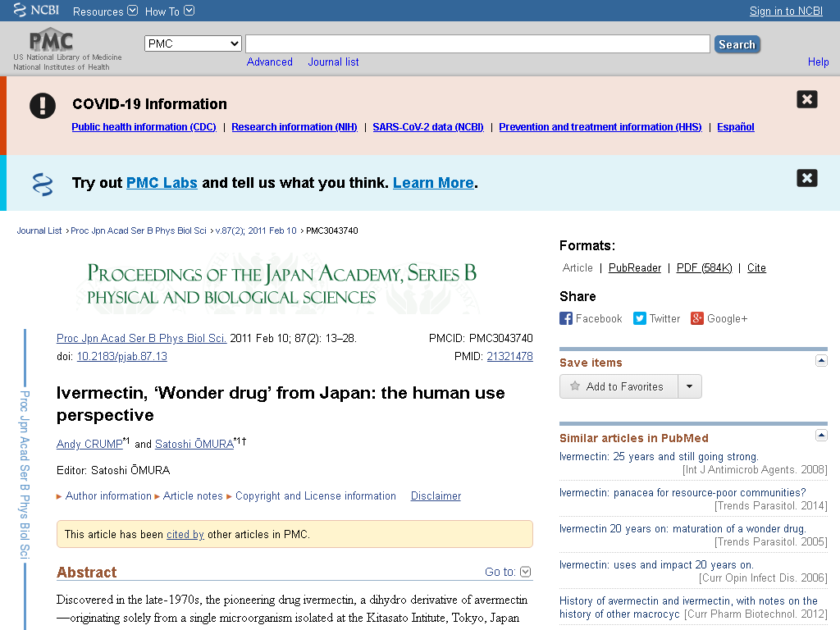This screenshot has height=630, width=840.
Task: Close the PMC Labs banner
Action: coord(807,178)
